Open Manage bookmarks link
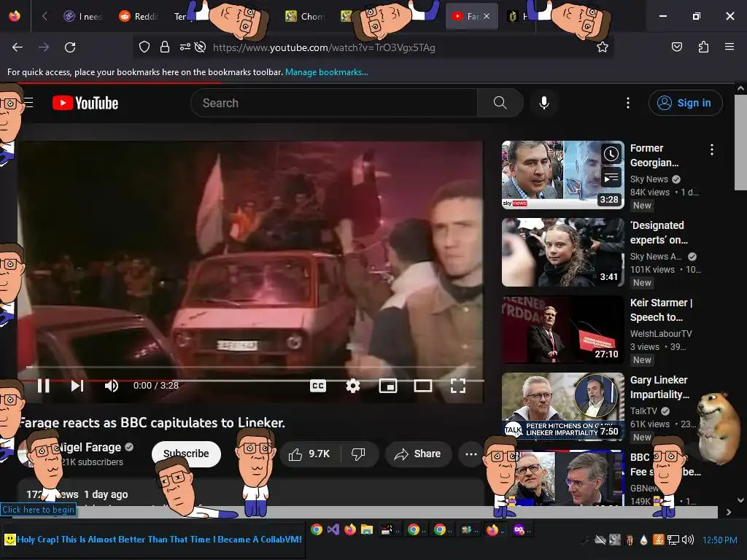Screen dimensions: 747x560 pyautogui.click(x=326, y=72)
